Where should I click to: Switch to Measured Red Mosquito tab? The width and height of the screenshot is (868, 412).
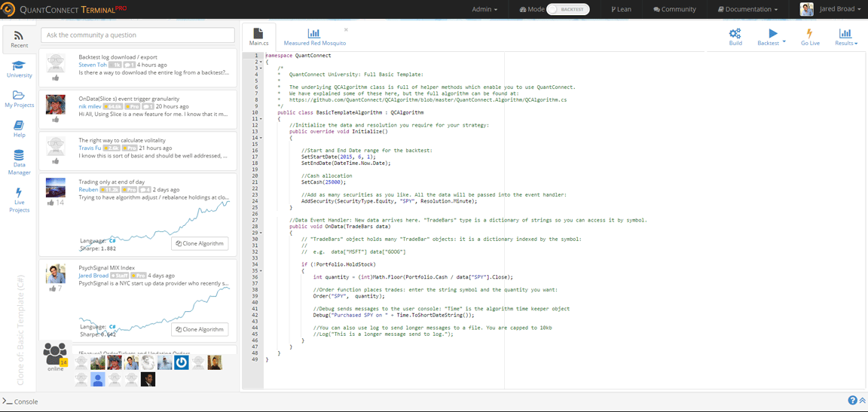[x=314, y=37]
